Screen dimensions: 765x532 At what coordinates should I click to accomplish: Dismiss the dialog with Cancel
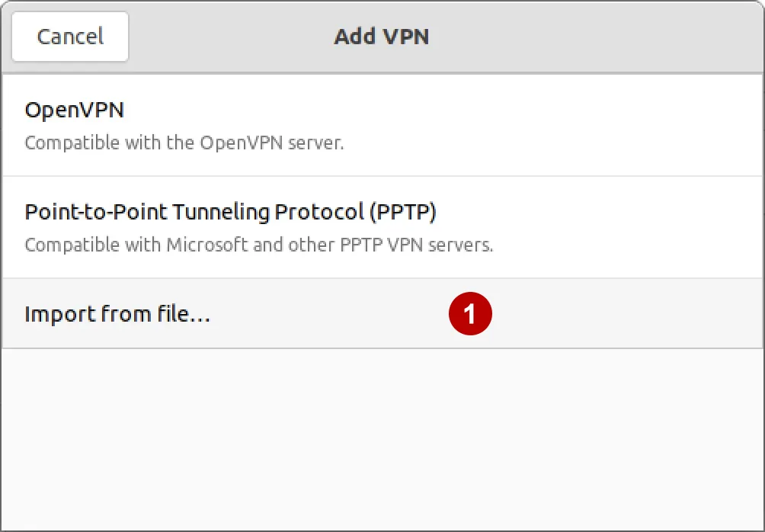pyautogui.click(x=69, y=36)
